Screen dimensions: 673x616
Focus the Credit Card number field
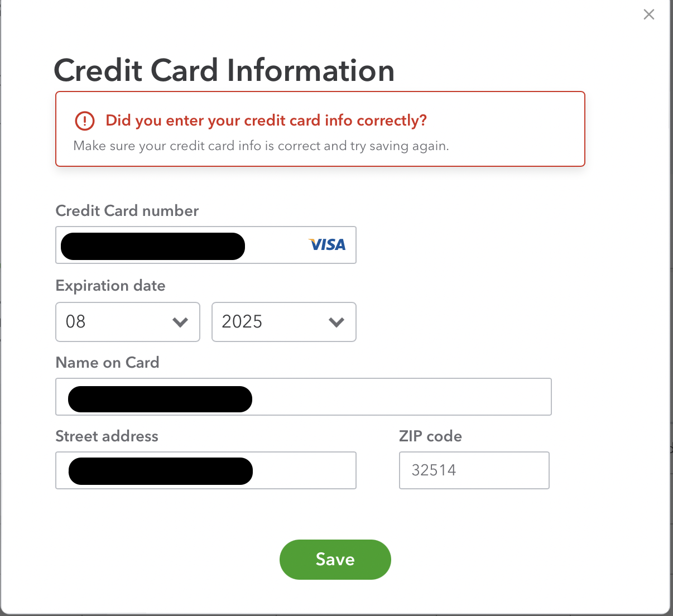273,245
